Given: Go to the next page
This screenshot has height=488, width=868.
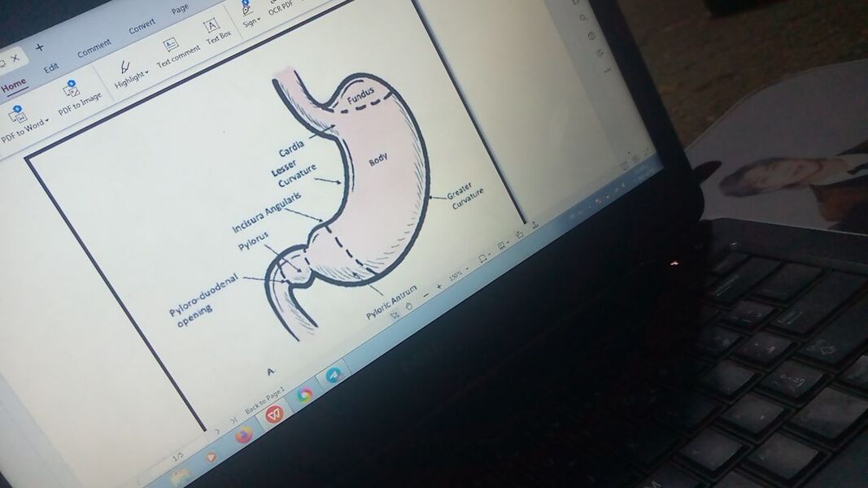Looking at the screenshot, I should (217, 432).
